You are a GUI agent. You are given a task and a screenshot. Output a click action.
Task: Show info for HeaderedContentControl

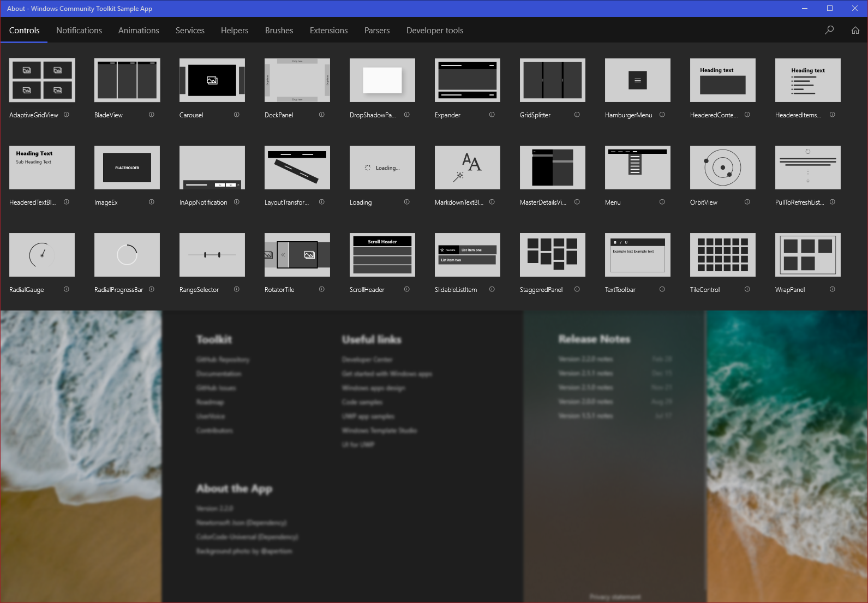pos(747,115)
